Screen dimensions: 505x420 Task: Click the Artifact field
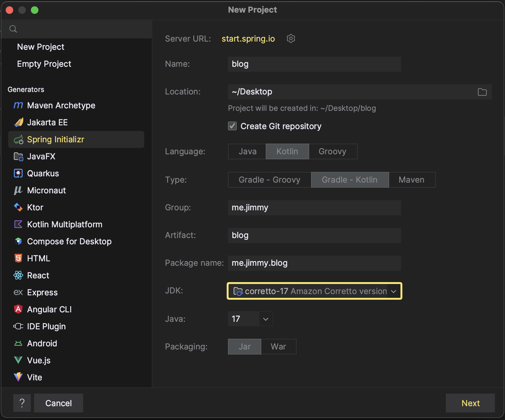pos(315,236)
